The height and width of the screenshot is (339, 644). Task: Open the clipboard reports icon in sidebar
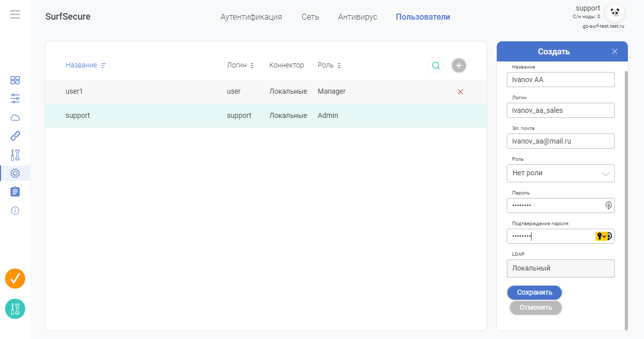point(15,192)
